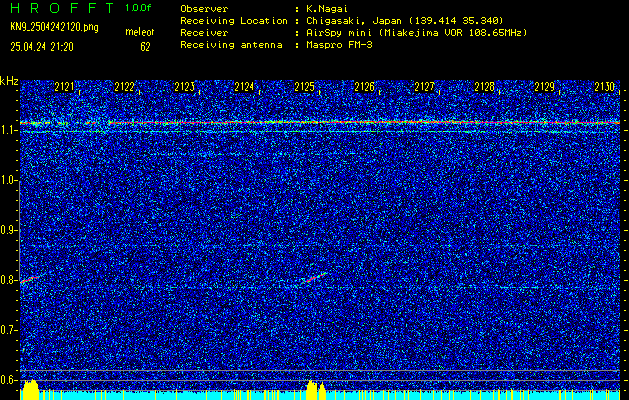Click the 2125 time marker
629x400 pixels.
304,87
